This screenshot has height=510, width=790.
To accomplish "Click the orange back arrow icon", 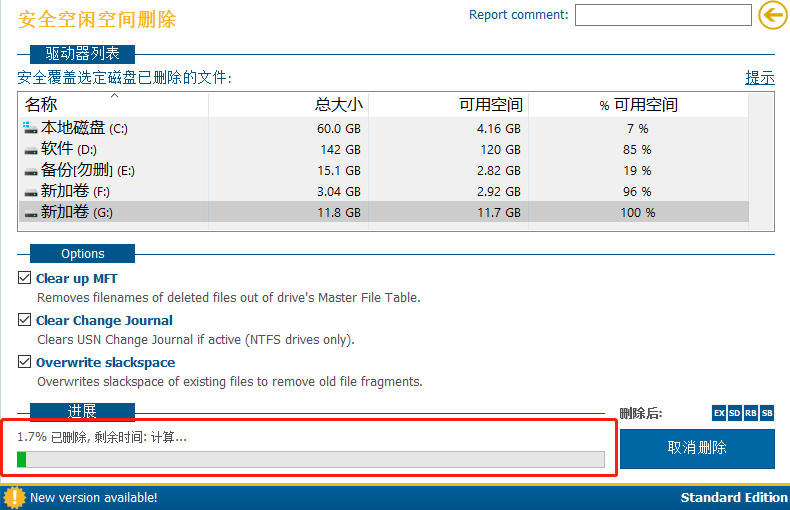I will point(773,15).
